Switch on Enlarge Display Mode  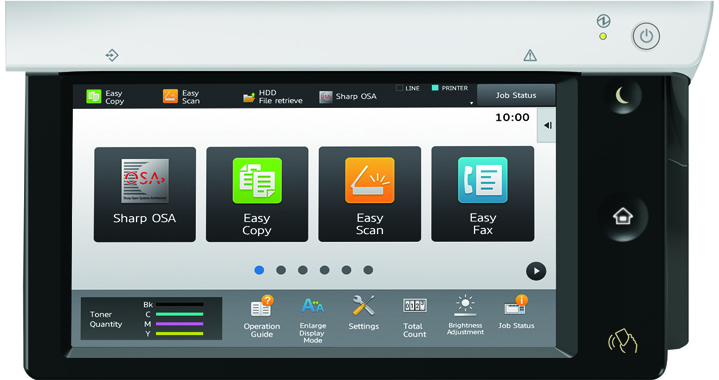pyautogui.click(x=313, y=319)
